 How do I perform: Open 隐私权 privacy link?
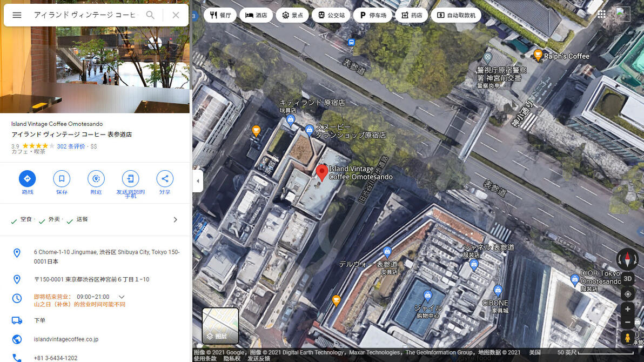click(x=232, y=359)
